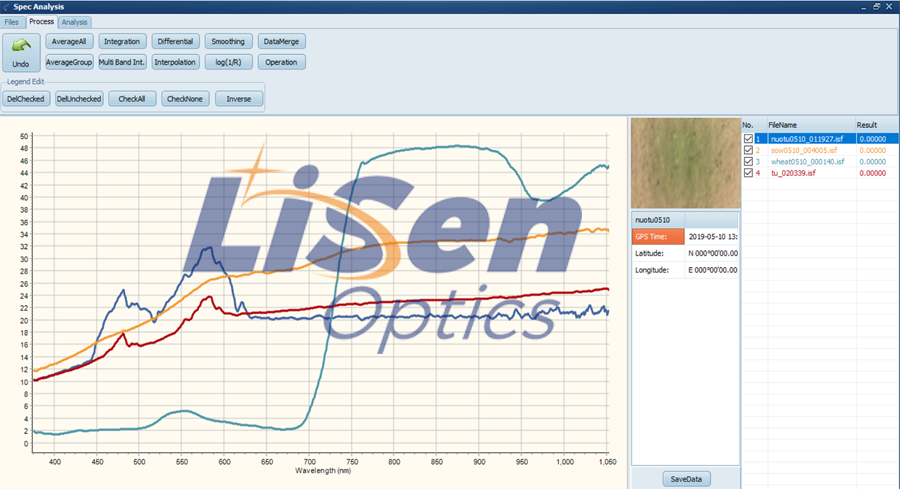
Task: Open the Analysis tab
Action: click(74, 21)
